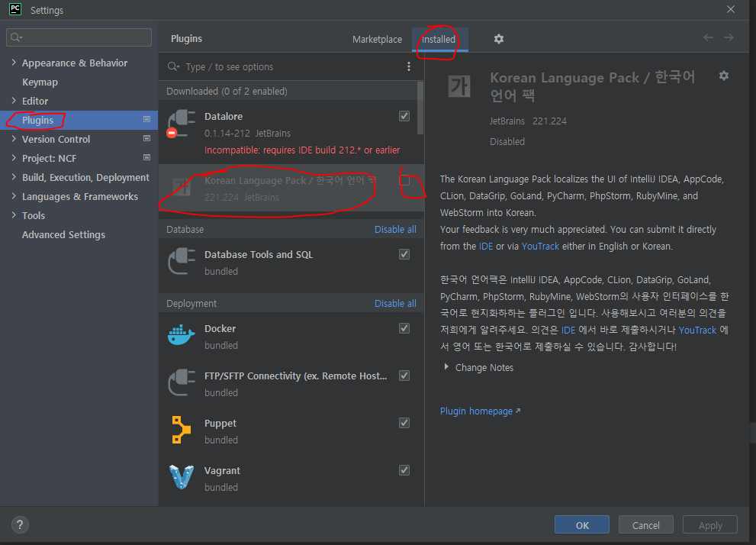Open first YouTrack link in English description

[x=540, y=247]
